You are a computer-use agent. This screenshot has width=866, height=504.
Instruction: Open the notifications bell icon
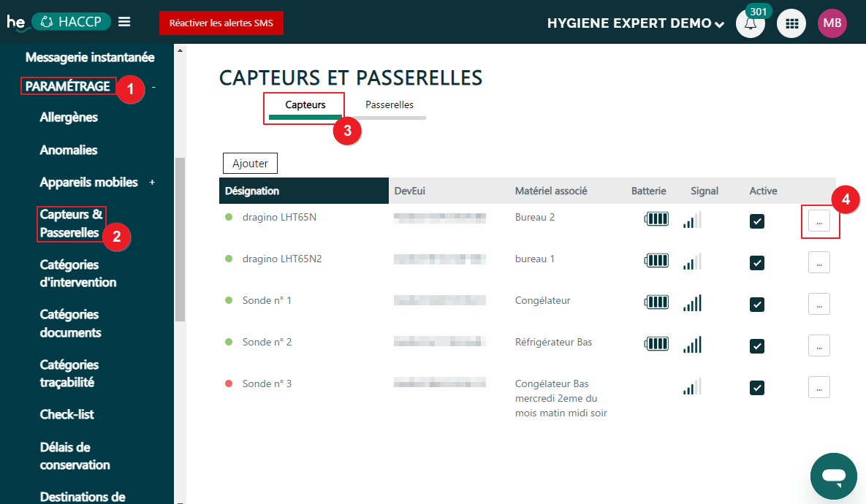coord(750,23)
